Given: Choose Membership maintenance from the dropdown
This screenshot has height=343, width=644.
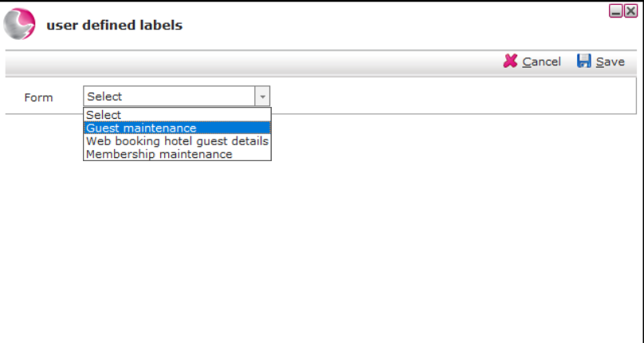Looking at the screenshot, I should click(x=177, y=154).
